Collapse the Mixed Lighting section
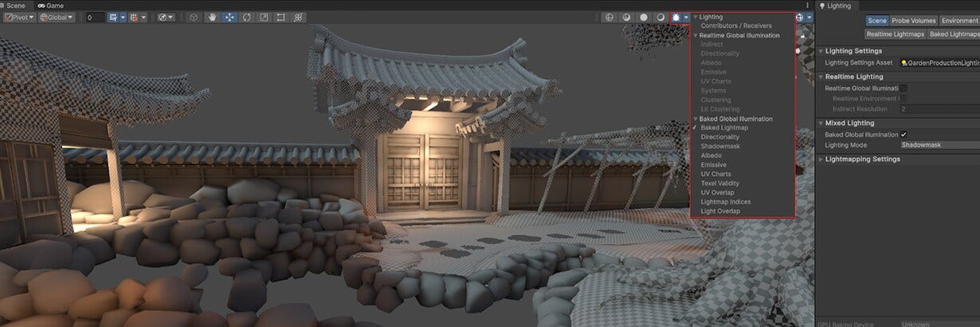This screenshot has height=327, width=980. click(821, 124)
